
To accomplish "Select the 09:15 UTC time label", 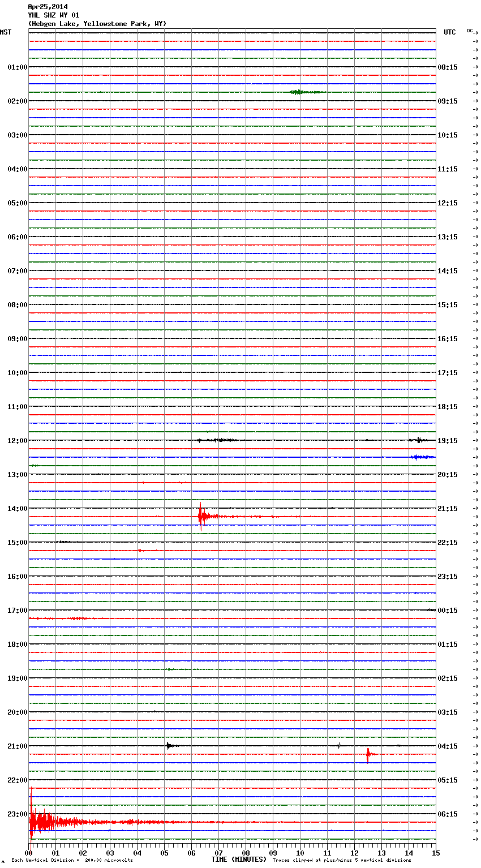I will pyautogui.click(x=448, y=101).
